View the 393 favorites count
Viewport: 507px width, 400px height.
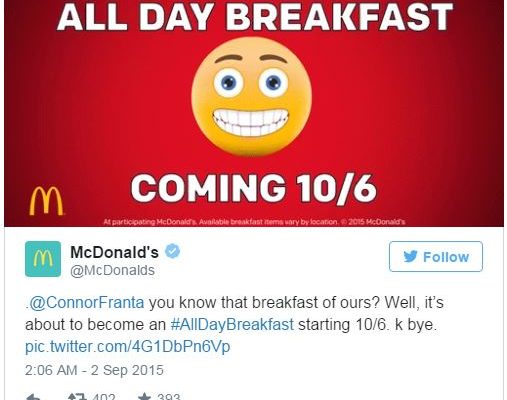pyautogui.click(x=168, y=397)
